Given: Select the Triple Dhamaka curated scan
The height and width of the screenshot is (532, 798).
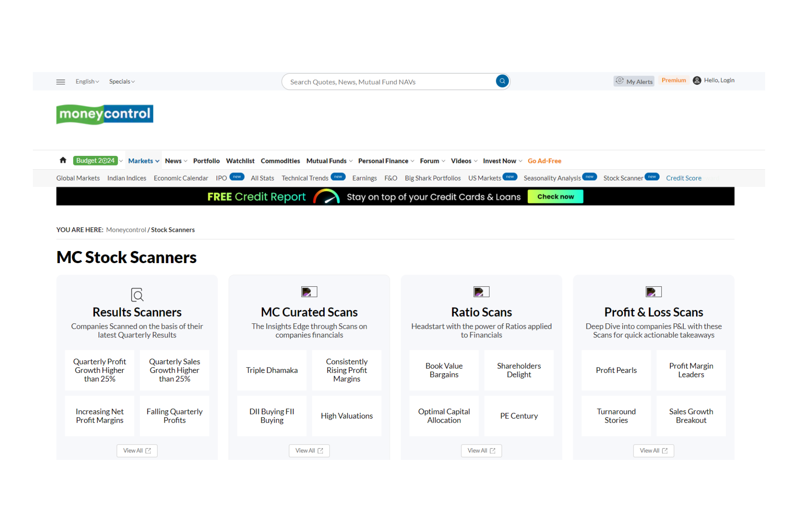Looking at the screenshot, I should [x=271, y=370].
